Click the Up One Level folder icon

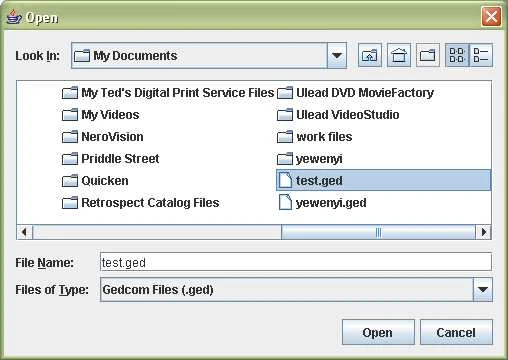pos(370,55)
